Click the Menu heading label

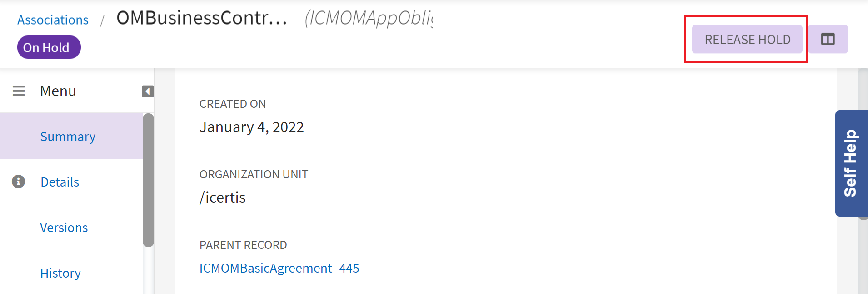coord(58,91)
